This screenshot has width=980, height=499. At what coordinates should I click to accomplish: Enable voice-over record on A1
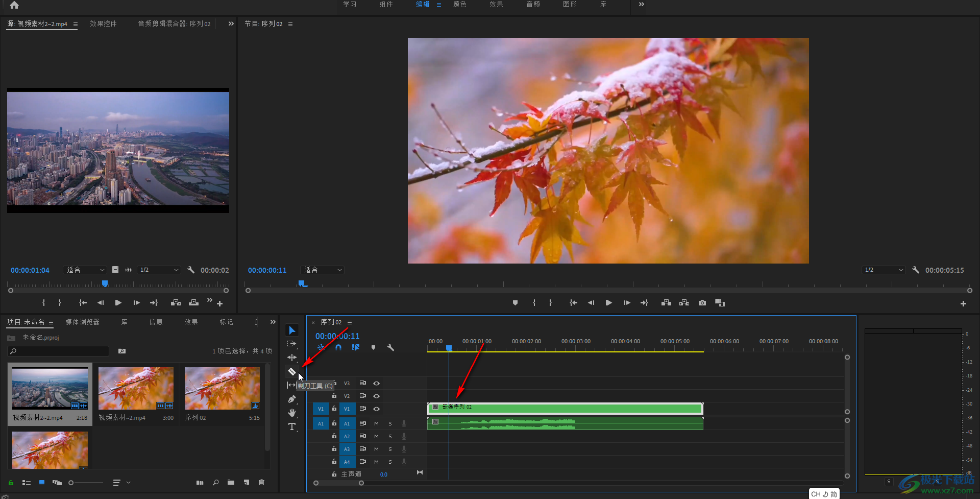point(404,423)
